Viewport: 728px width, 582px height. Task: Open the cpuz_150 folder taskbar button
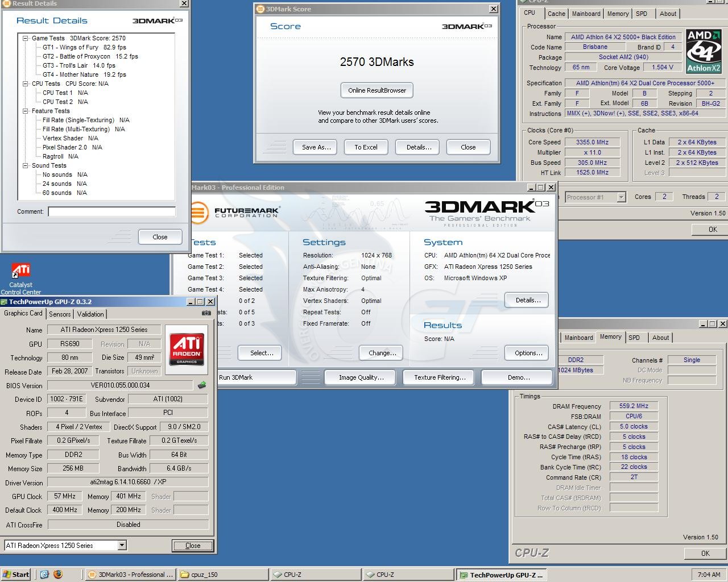(222, 574)
